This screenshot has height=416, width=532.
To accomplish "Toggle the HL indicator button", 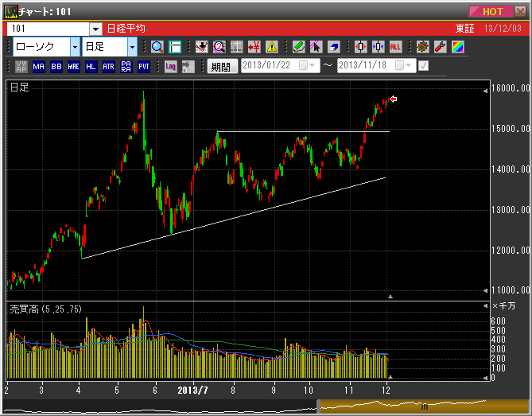I will click(91, 67).
